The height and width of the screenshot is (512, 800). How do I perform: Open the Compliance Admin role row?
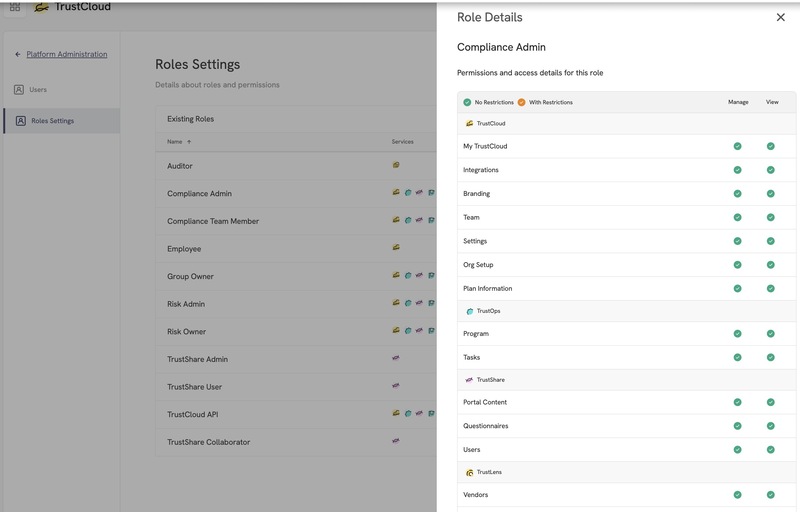point(296,193)
